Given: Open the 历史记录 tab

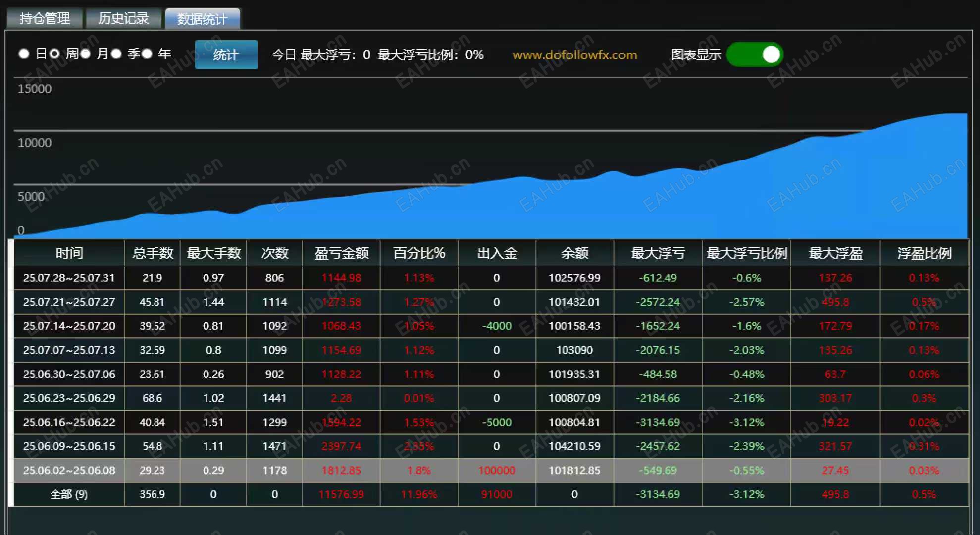Looking at the screenshot, I should point(123,19).
